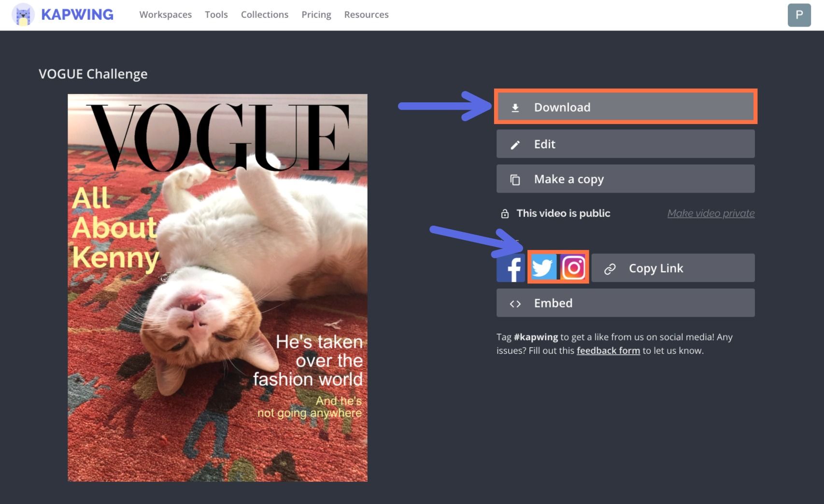Viewport: 824px width, 504px height.
Task: Share to Facebook
Action: [511, 268]
